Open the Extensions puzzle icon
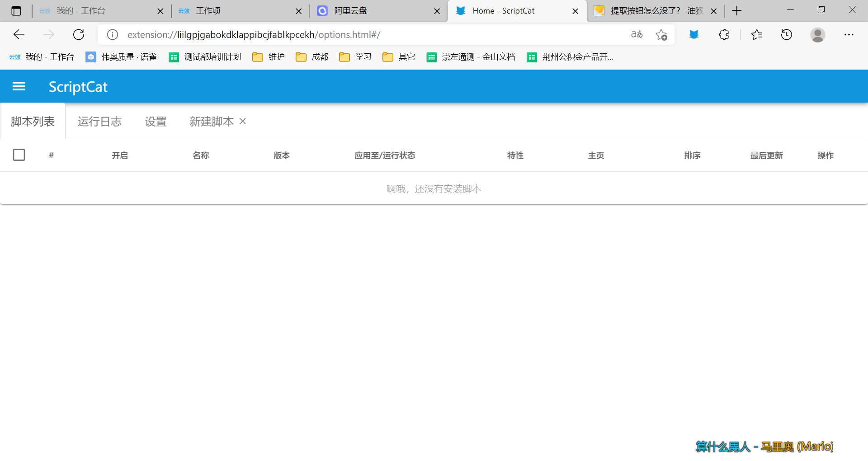The image size is (868, 461). (x=724, y=34)
